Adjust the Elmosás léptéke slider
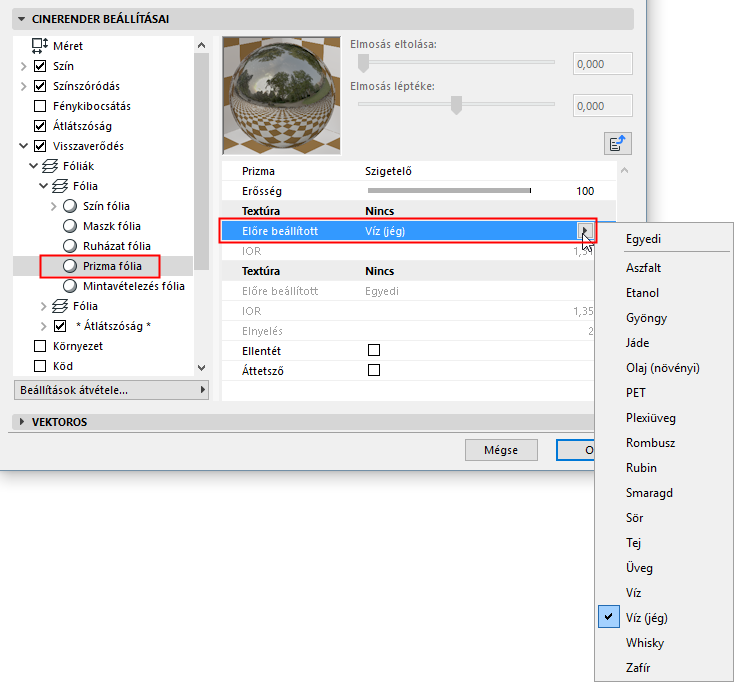Screen dimensions: 734x682 click(456, 104)
